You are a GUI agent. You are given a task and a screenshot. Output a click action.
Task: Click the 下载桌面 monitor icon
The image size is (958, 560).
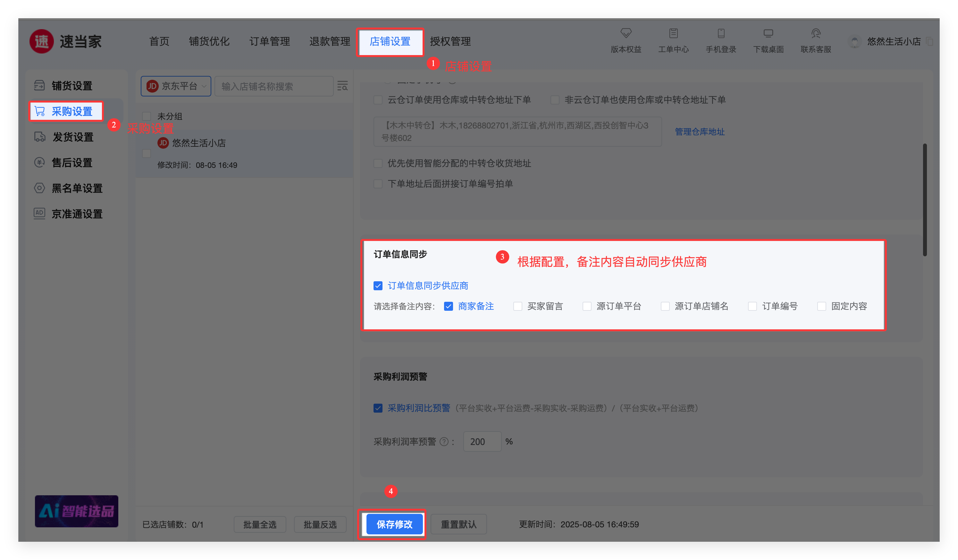click(768, 33)
